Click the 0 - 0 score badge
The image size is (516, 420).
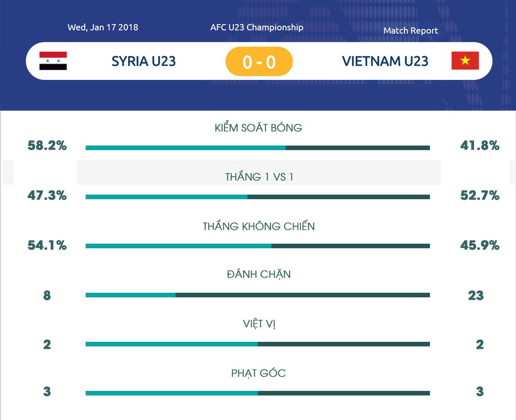[259, 62]
